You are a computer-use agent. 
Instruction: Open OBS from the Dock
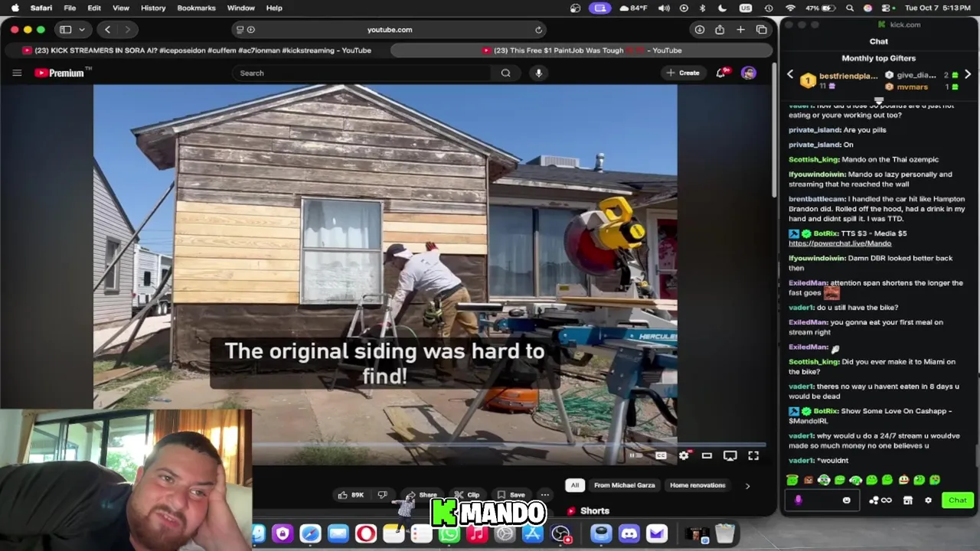point(561,533)
